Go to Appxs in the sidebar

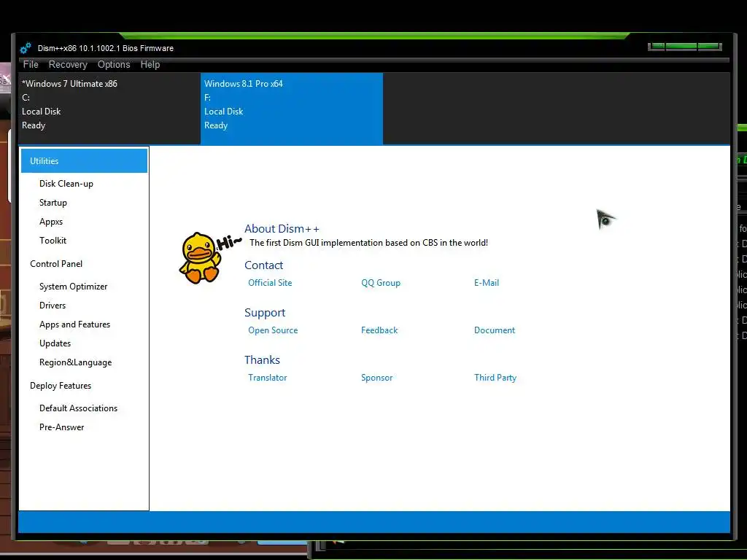51,222
